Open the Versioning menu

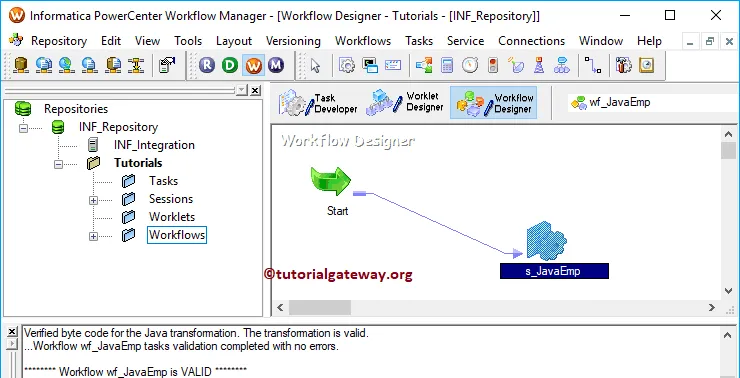coord(293,41)
